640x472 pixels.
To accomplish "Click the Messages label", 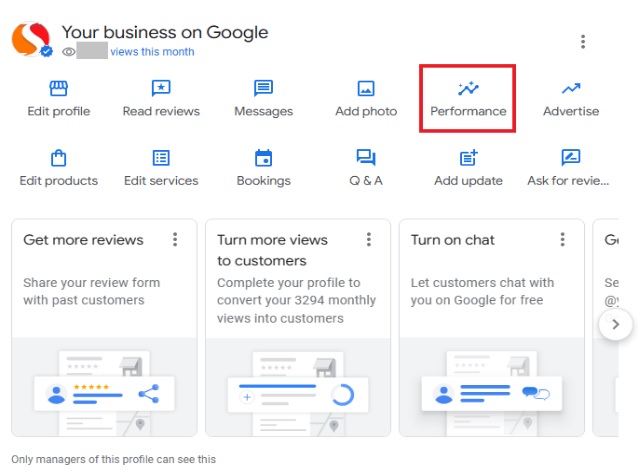I will coord(264,111).
